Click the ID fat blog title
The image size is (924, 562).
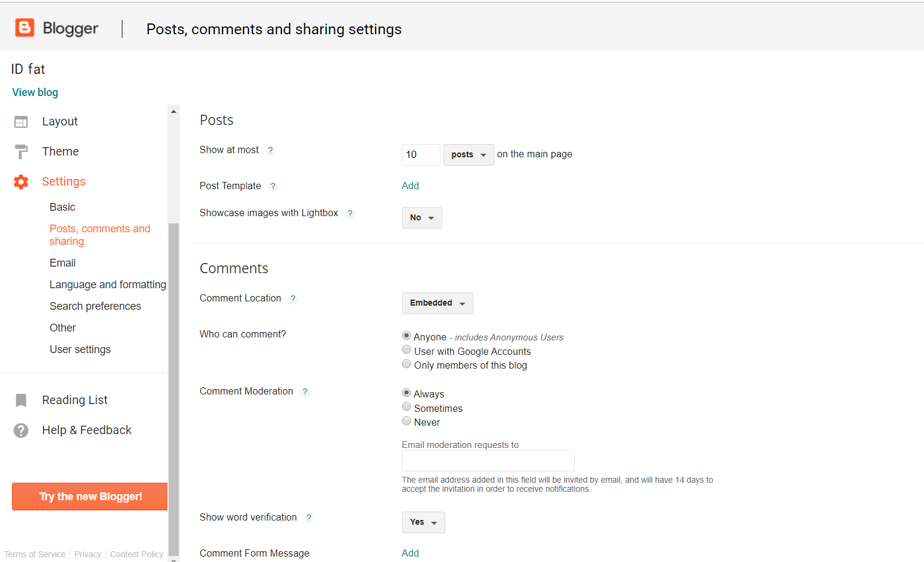28,69
